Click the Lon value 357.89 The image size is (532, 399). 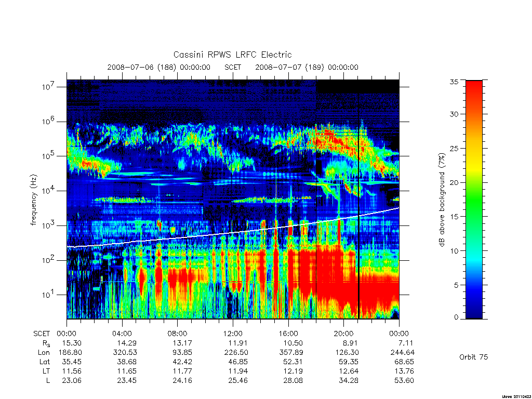tap(291, 353)
